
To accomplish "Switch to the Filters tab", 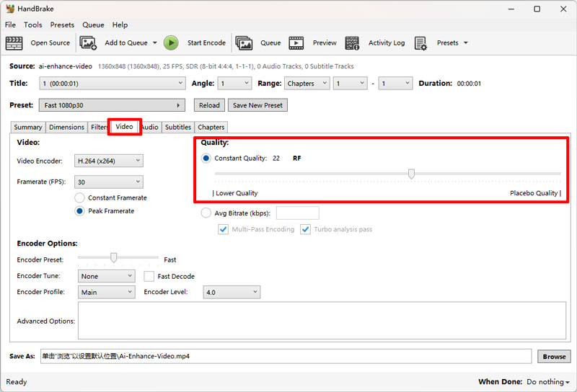I will [x=99, y=127].
